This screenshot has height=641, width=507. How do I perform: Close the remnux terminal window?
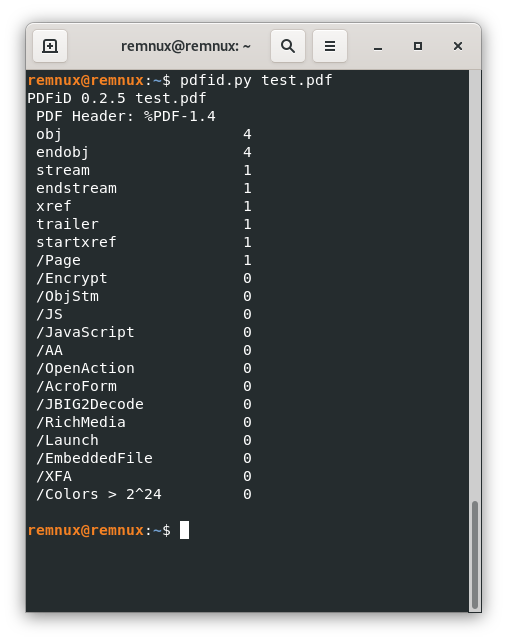[x=458, y=46]
